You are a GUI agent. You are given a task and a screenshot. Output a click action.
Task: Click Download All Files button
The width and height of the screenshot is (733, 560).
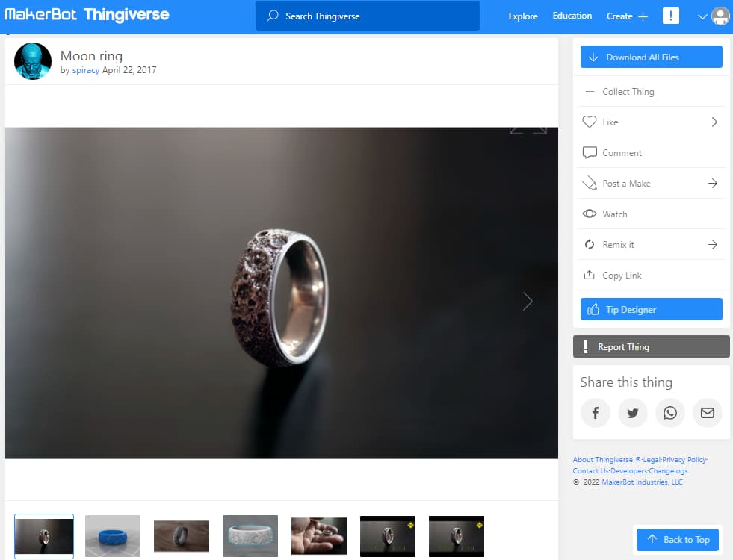[x=652, y=57]
